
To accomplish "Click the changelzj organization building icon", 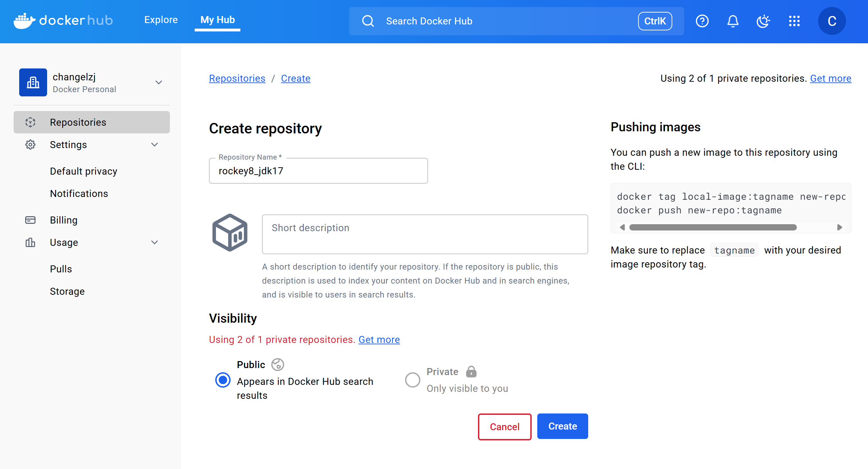I will point(33,82).
